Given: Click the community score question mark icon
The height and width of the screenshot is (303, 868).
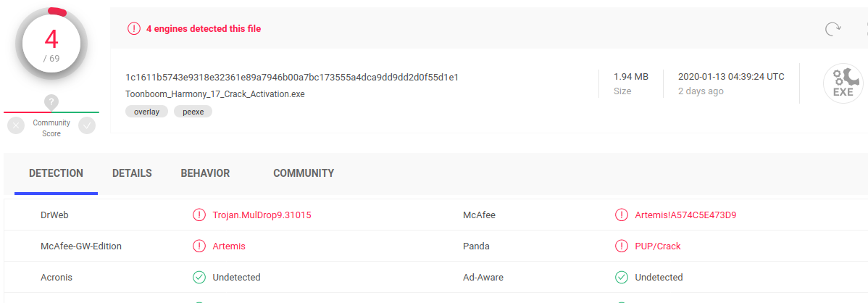Looking at the screenshot, I should 51,102.
